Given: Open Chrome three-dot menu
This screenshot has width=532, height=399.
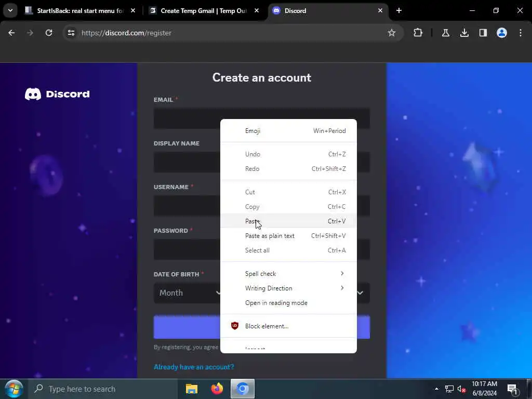Looking at the screenshot, I should [x=521, y=33].
